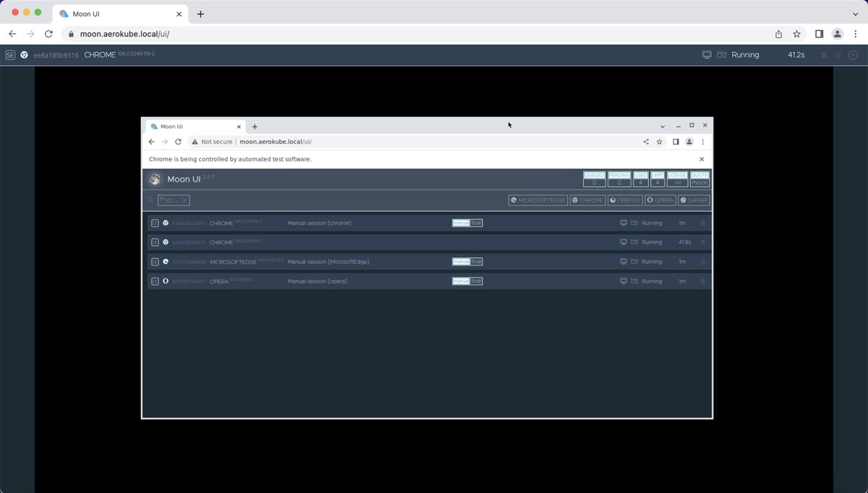Click the SE icon in the MICROSOFTEDGE row
The image size is (868, 493).
coord(155,262)
